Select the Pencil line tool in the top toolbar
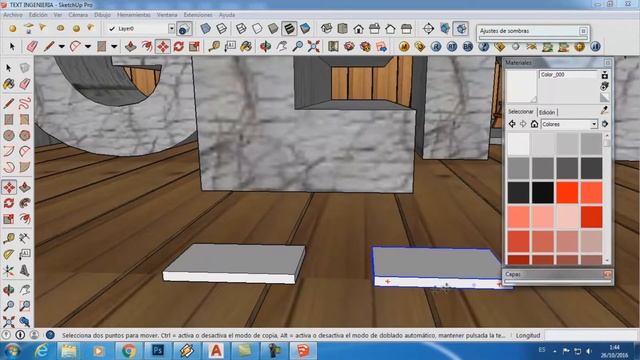Image resolution: width=640 pixels, height=360 pixels. 49,47
